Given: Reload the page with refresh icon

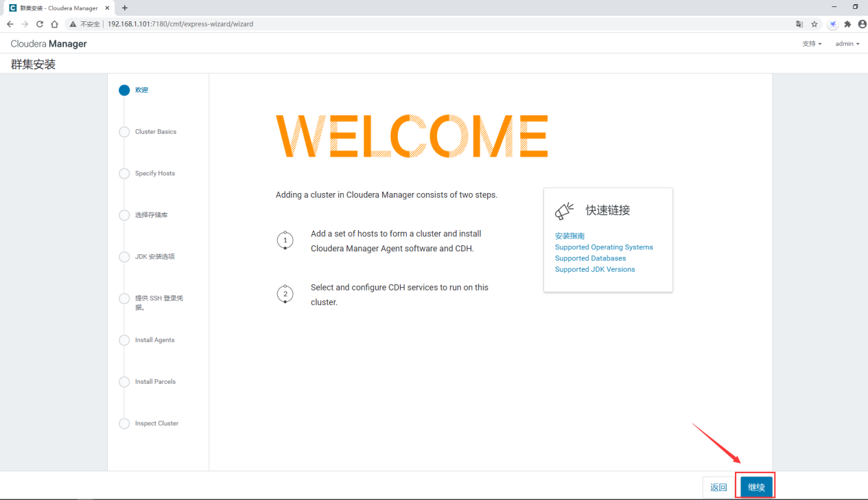Looking at the screenshot, I should click(x=40, y=24).
